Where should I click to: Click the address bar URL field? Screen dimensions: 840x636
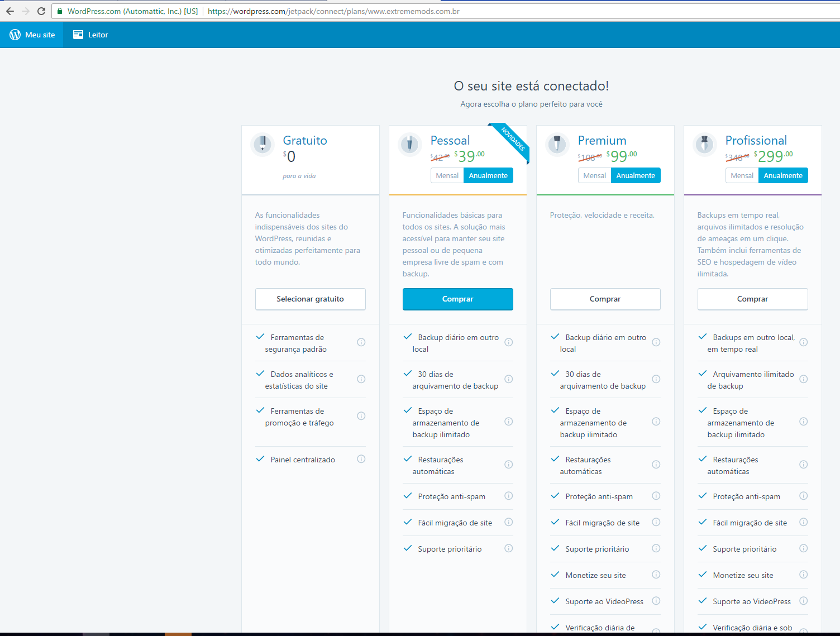pos(447,11)
